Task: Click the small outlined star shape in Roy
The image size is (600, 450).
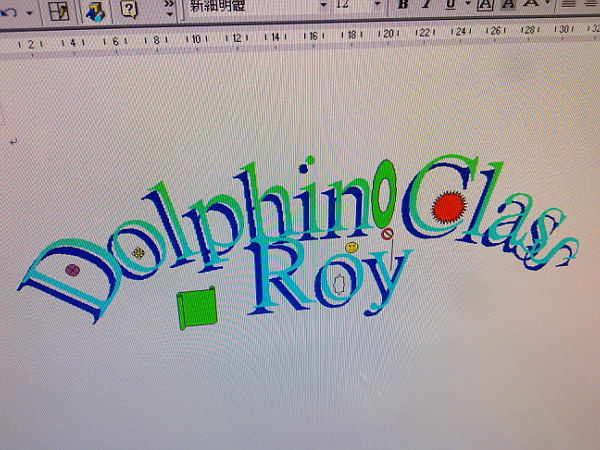Action: coord(338,285)
